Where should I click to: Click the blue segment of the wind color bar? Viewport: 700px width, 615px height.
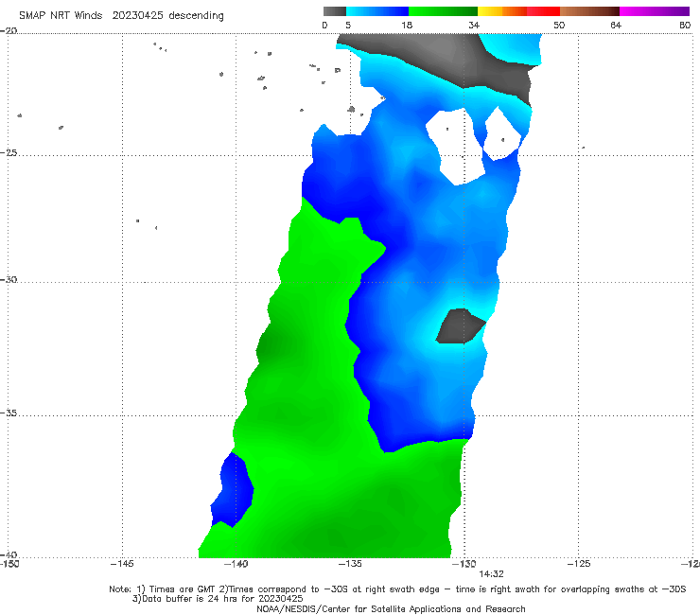point(377,11)
